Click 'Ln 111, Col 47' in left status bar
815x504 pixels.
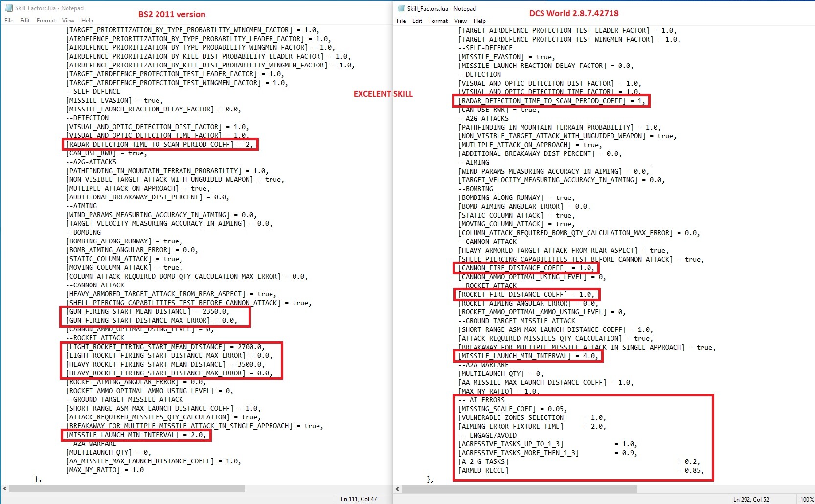(359, 499)
